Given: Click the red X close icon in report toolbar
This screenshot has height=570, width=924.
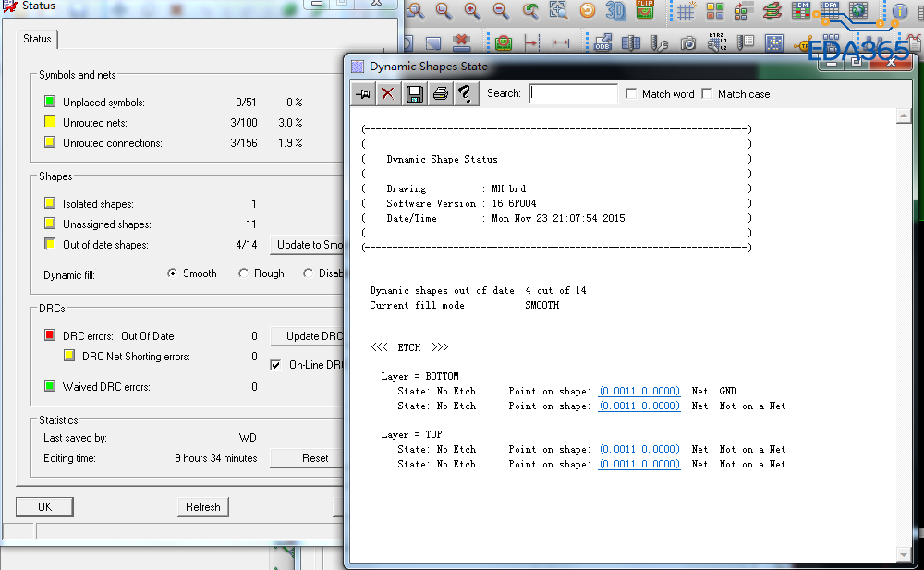Looking at the screenshot, I should (x=388, y=93).
